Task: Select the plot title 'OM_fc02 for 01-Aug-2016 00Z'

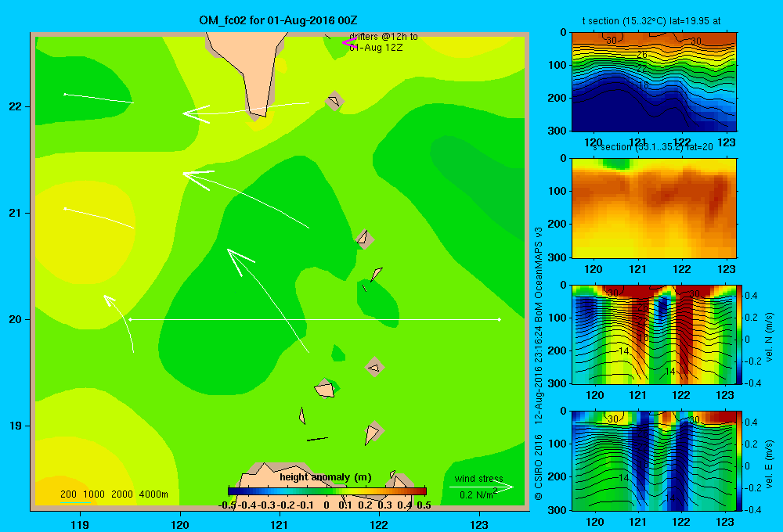Action: click(x=278, y=20)
